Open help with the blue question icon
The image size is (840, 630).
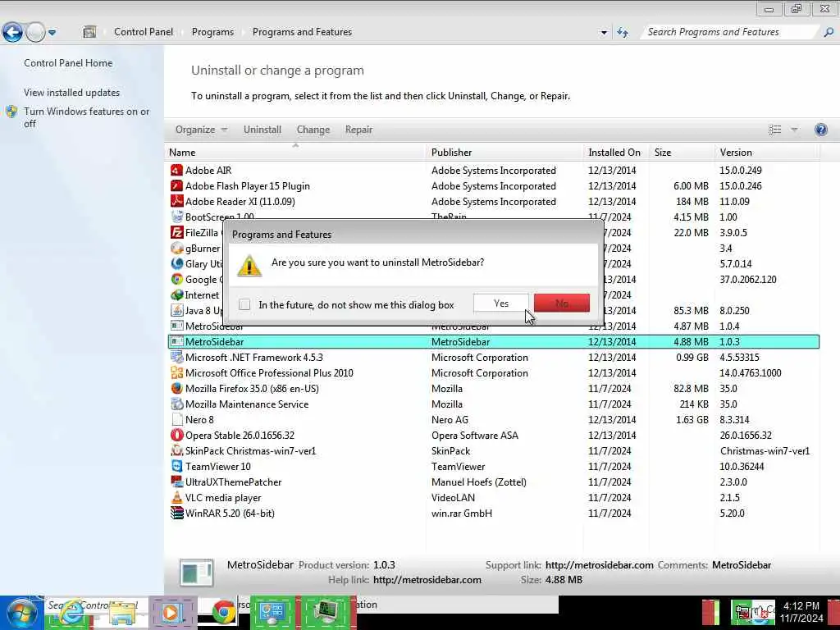pyautogui.click(x=820, y=130)
